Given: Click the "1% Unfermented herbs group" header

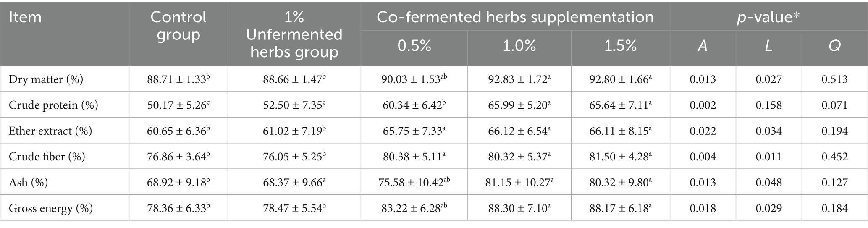Looking at the screenshot, I should [x=294, y=34].
